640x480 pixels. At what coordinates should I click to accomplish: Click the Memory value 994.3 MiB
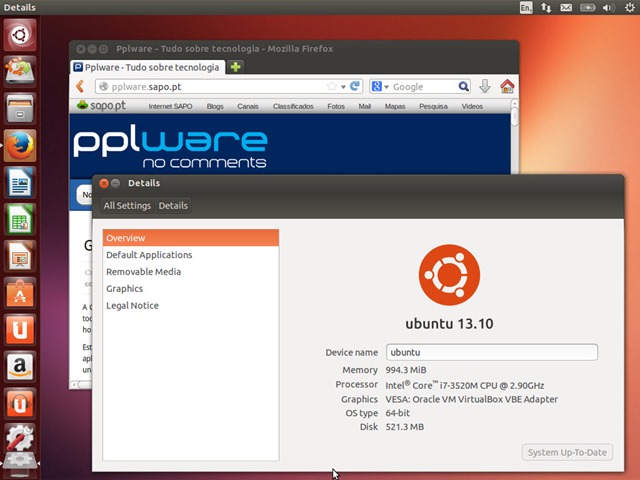(x=406, y=370)
